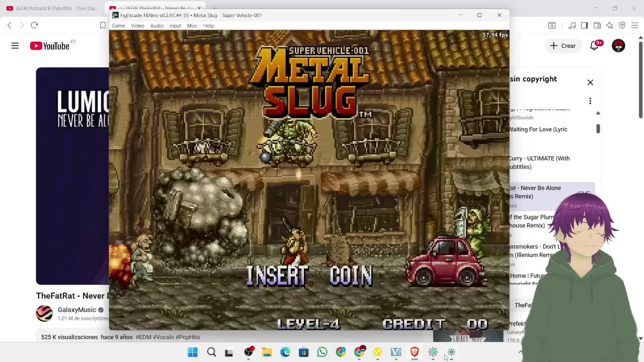The width and height of the screenshot is (644, 362).
Task: Select the 'Curry - ULTIMATE' playlist video
Action: (x=539, y=162)
